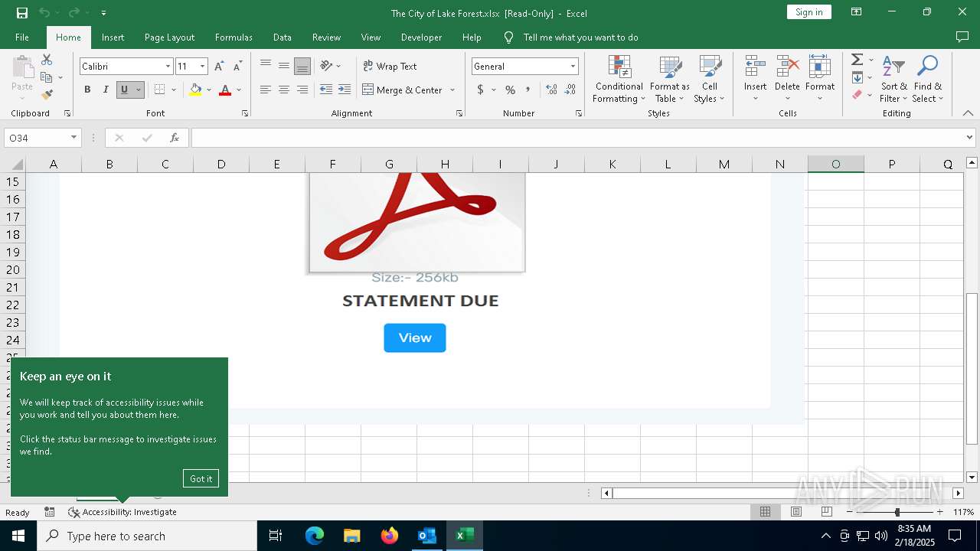This screenshot has width=980, height=551.
Task: Click the zoom slider handle
Action: tap(897, 512)
